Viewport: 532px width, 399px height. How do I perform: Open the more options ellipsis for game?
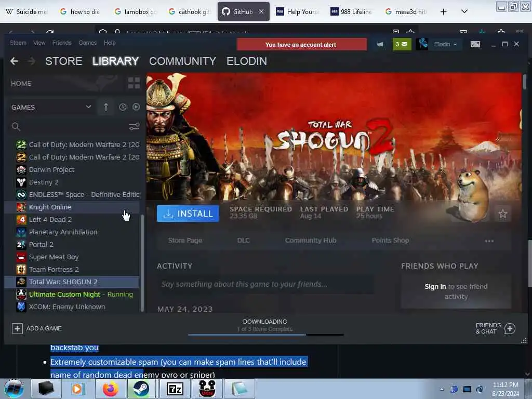click(489, 241)
